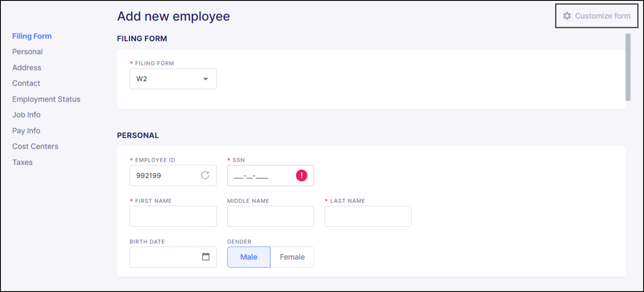Viewport: 644px width, 292px height.
Task: Open the Address section from the sidebar
Action: (x=26, y=67)
